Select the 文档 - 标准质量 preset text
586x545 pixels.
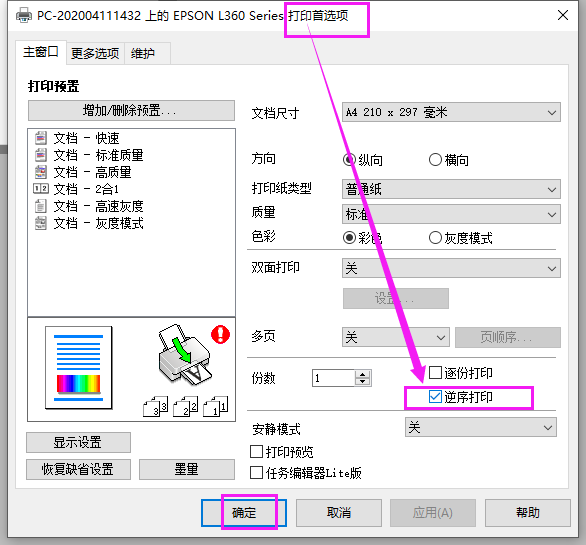99,155
